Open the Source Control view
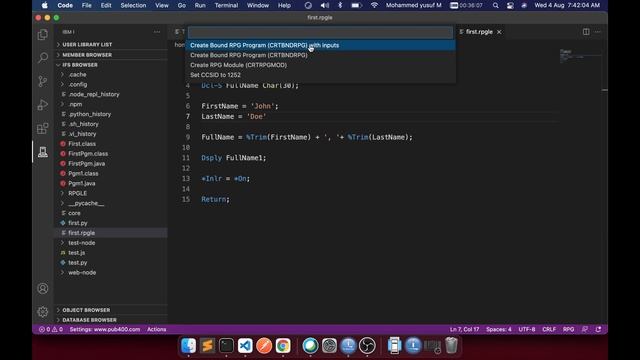The width and height of the screenshot is (640, 360). pyautogui.click(x=43, y=81)
